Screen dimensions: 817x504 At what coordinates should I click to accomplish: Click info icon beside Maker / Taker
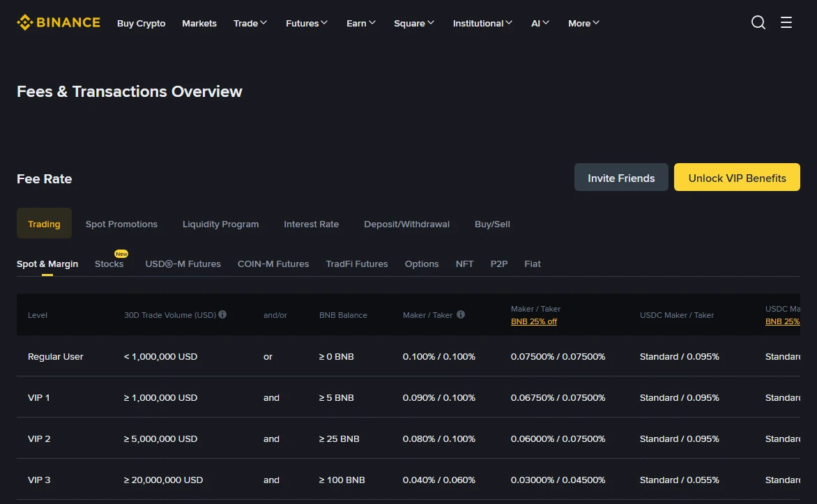click(461, 314)
